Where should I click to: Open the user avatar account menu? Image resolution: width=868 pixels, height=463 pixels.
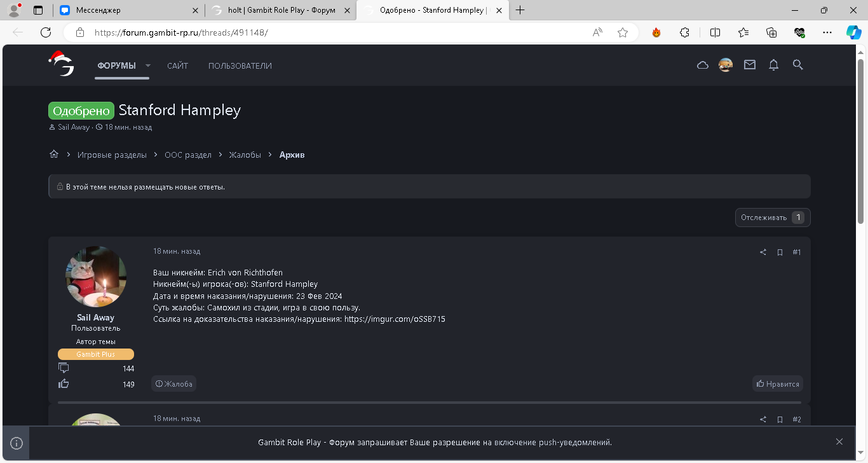(x=726, y=65)
